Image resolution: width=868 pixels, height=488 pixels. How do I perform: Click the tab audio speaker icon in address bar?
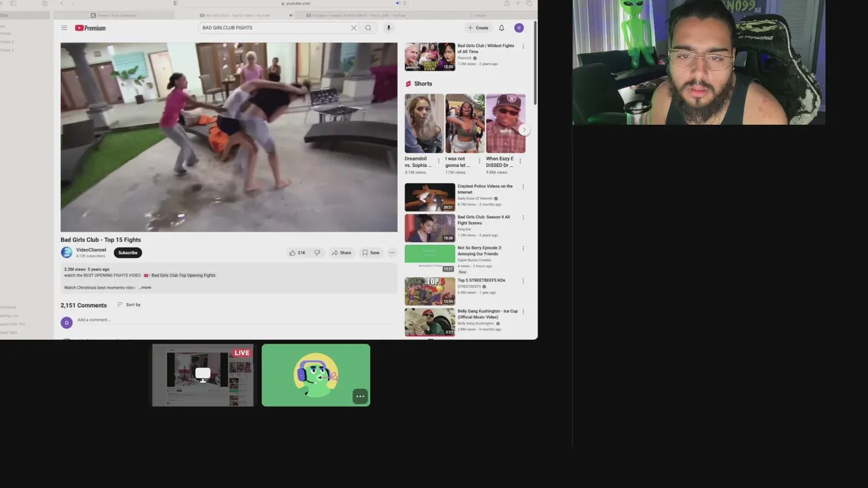pyautogui.click(x=398, y=3)
